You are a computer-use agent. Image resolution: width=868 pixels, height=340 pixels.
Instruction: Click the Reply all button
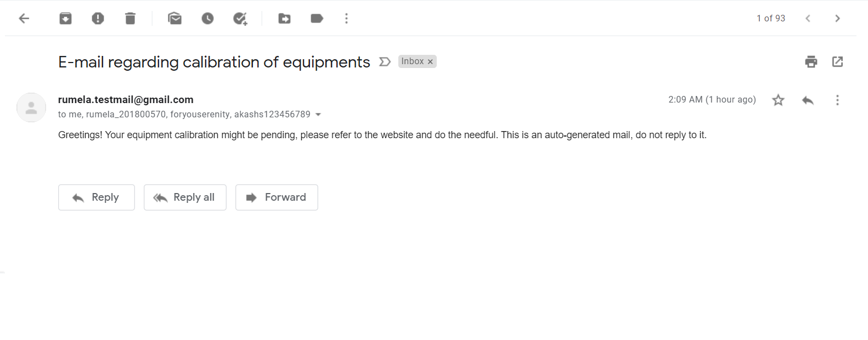pyautogui.click(x=185, y=197)
